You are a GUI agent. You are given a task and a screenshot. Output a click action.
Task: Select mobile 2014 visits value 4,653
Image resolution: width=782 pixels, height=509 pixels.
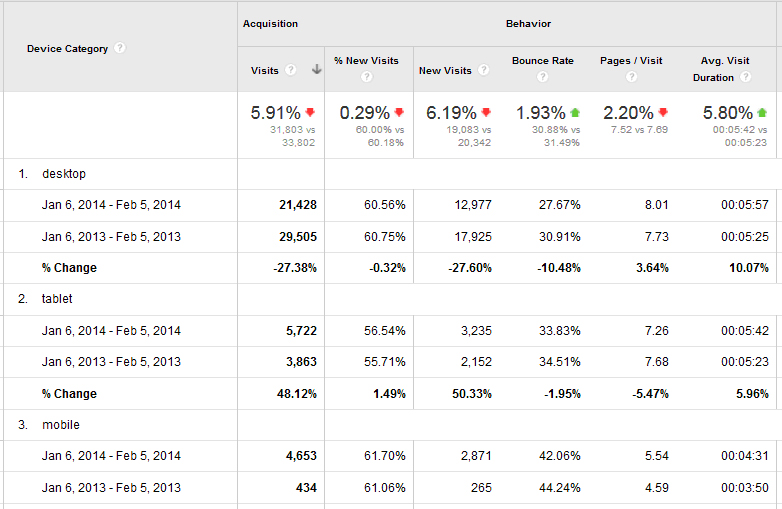pos(301,456)
